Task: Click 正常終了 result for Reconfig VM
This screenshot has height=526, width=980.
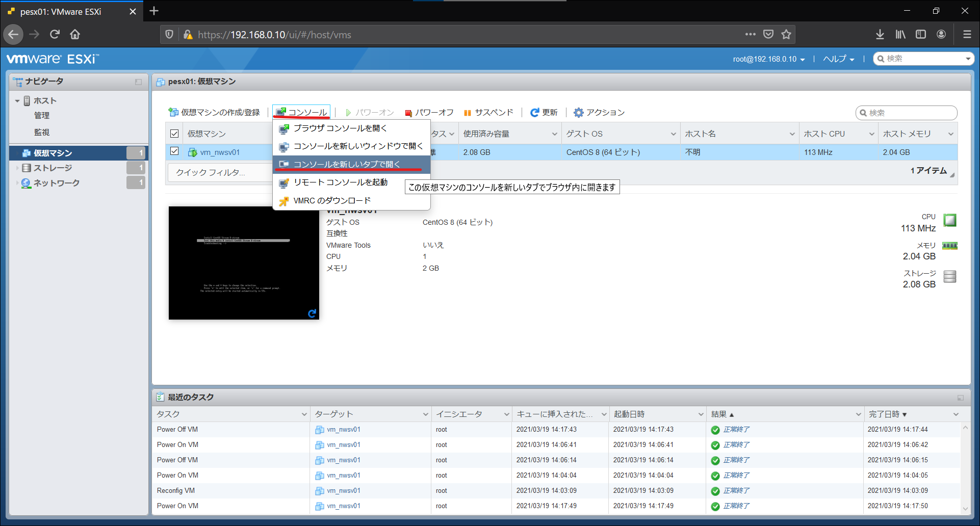Action: [x=736, y=491]
